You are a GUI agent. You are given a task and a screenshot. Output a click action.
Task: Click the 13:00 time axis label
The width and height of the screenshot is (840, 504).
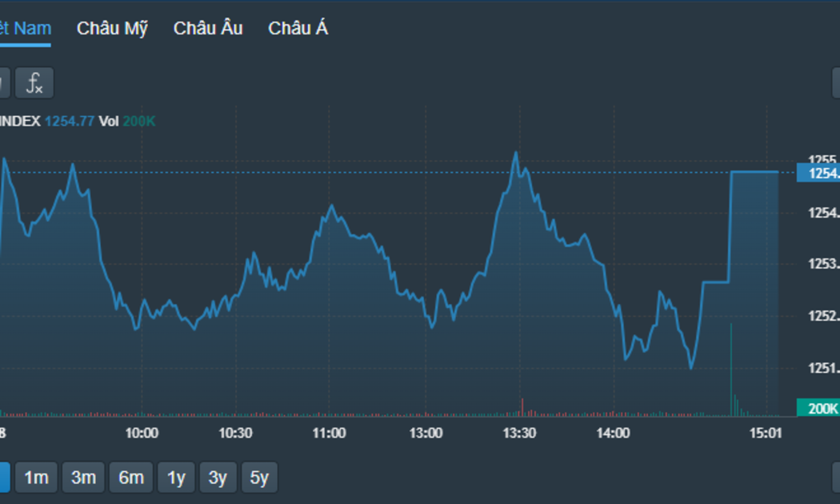click(x=426, y=433)
